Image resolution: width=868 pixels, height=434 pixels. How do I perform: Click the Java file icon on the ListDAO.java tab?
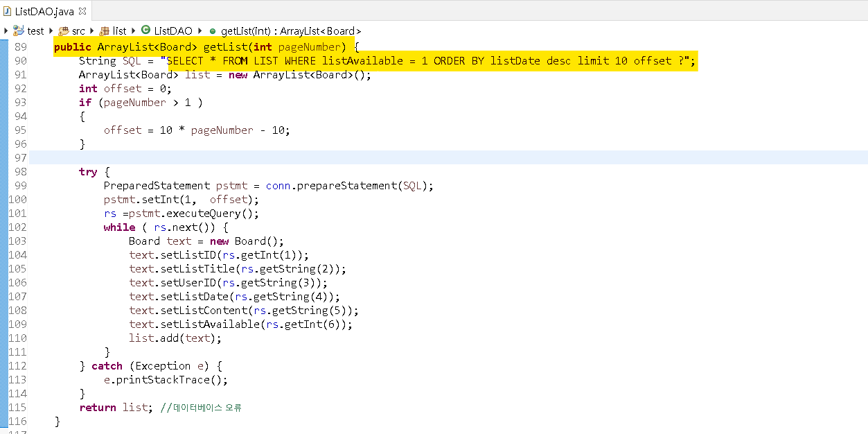click(8, 12)
